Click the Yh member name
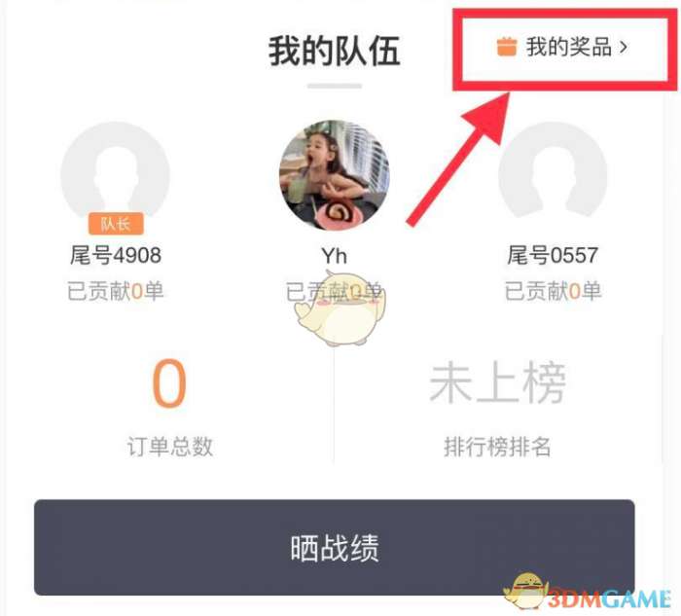This screenshot has width=681, height=616. (335, 255)
